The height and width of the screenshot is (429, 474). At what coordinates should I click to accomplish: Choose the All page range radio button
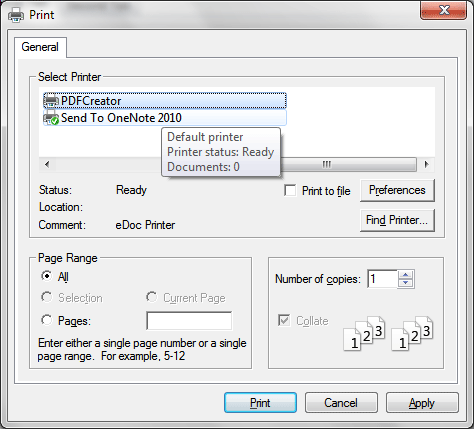click(47, 276)
